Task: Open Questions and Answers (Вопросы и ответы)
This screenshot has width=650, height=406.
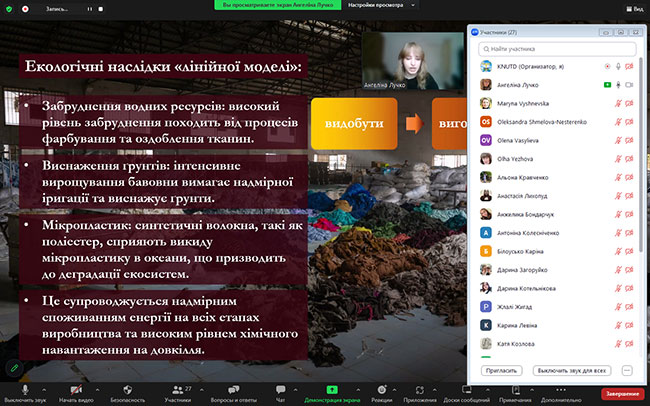Action: (x=234, y=388)
